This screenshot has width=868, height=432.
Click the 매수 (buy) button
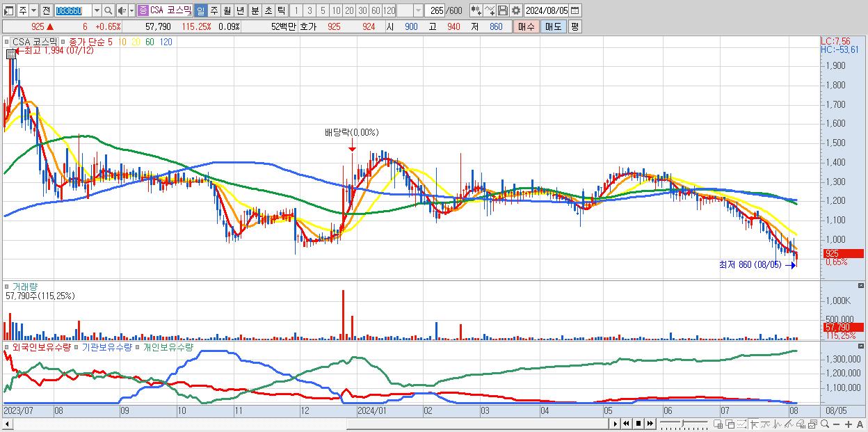tap(527, 26)
